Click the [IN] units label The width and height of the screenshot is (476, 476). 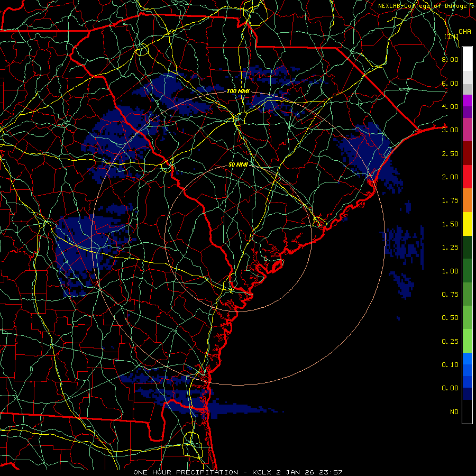click(x=452, y=36)
